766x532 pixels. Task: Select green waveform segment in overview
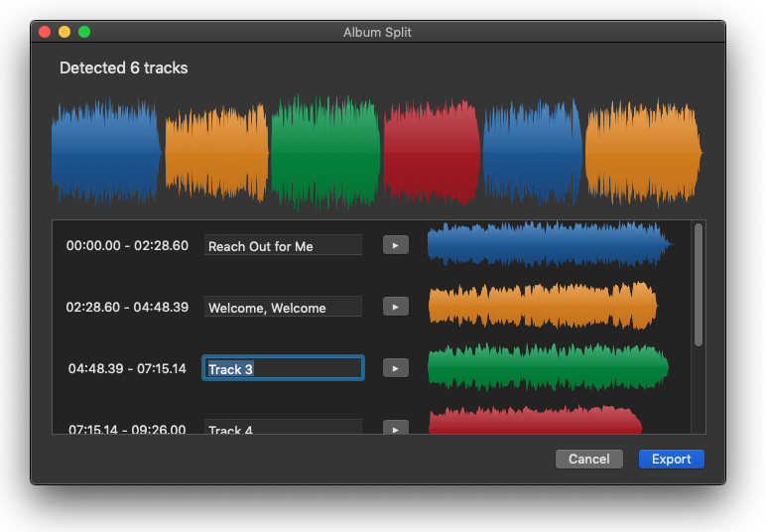click(325, 153)
